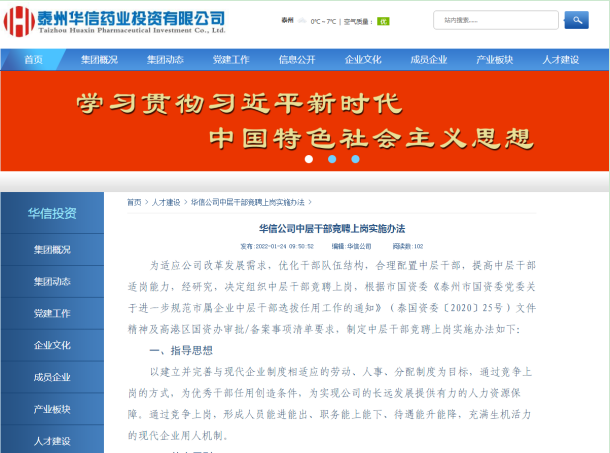
Task: Select 集团动态 in left sidebar
Action: (52, 281)
